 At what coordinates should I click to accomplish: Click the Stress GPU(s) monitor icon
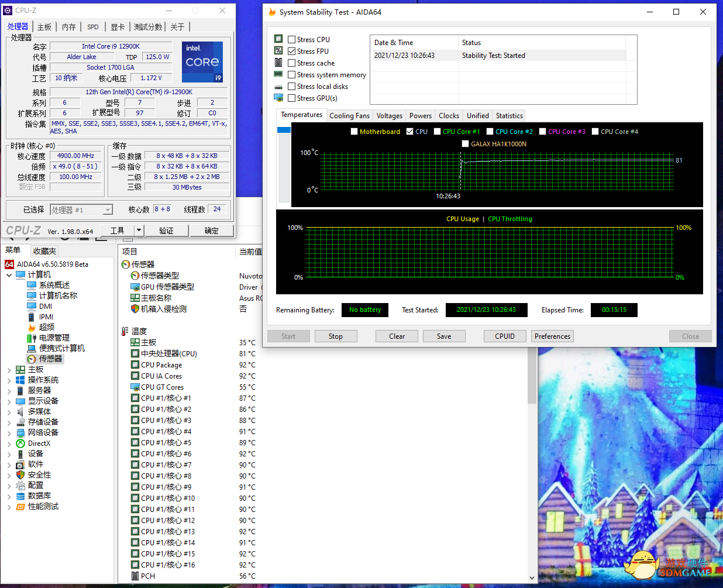pos(278,98)
